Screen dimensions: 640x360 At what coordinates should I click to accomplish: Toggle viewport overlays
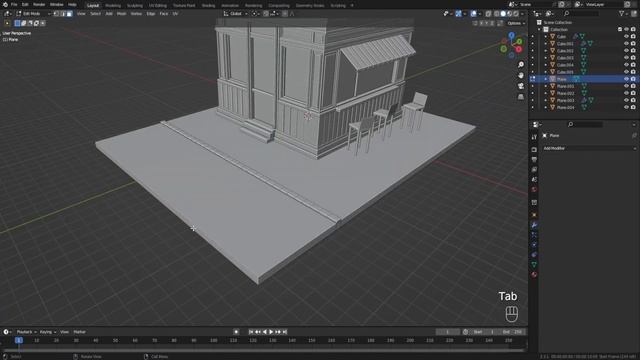click(473, 13)
